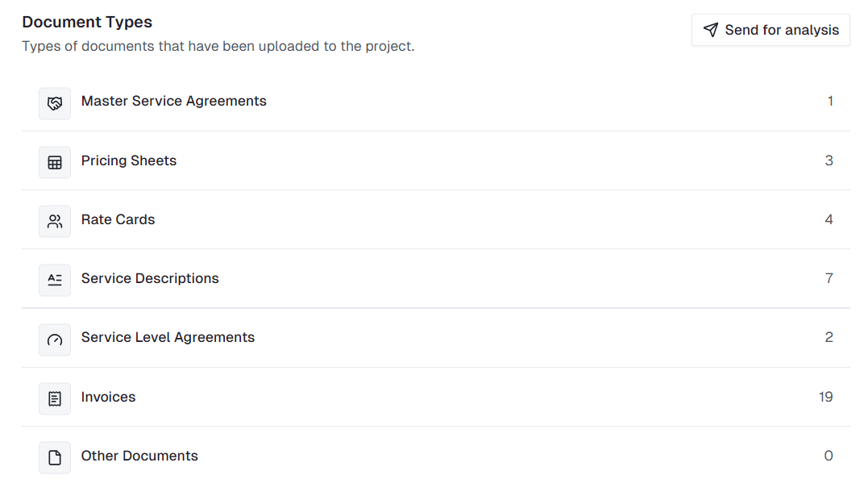Viewport: 868px width, 496px height.
Task: Open the Rate Cards document type
Action: click(x=118, y=219)
